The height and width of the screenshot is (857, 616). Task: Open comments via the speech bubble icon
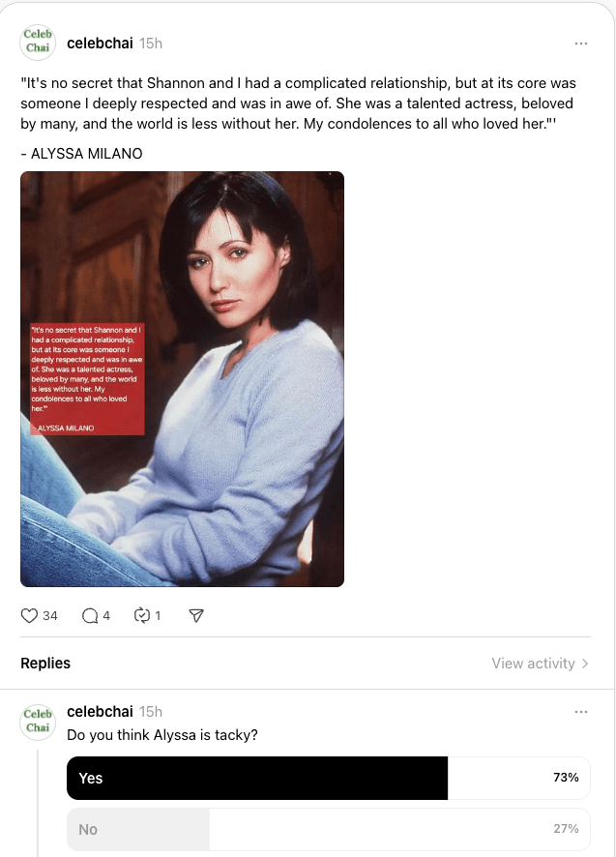pyautogui.click(x=90, y=616)
